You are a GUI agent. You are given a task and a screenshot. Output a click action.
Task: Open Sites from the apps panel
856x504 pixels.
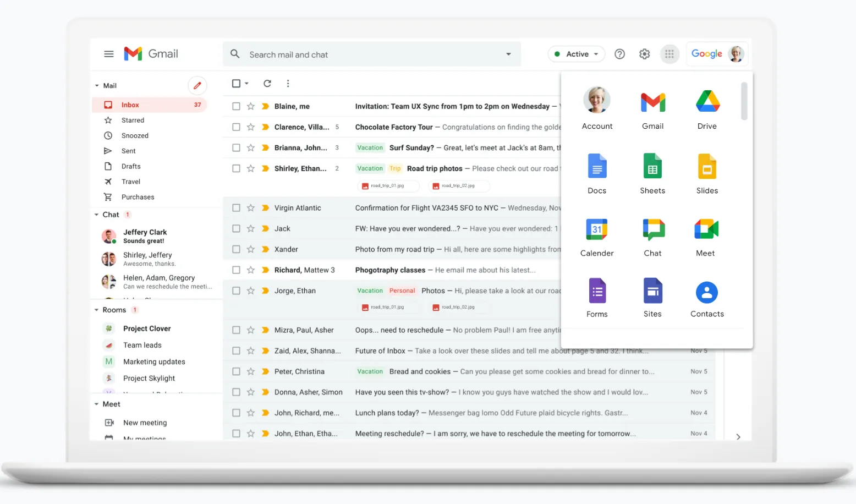coord(653,298)
